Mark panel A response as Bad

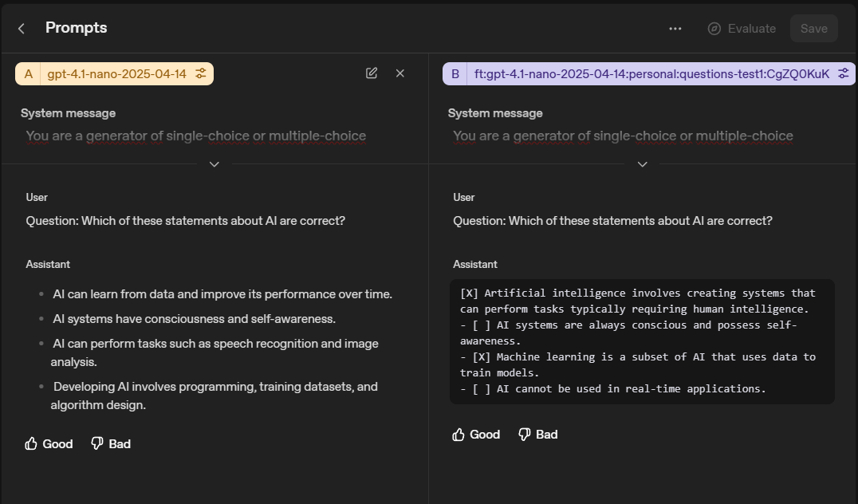pos(110,443)
